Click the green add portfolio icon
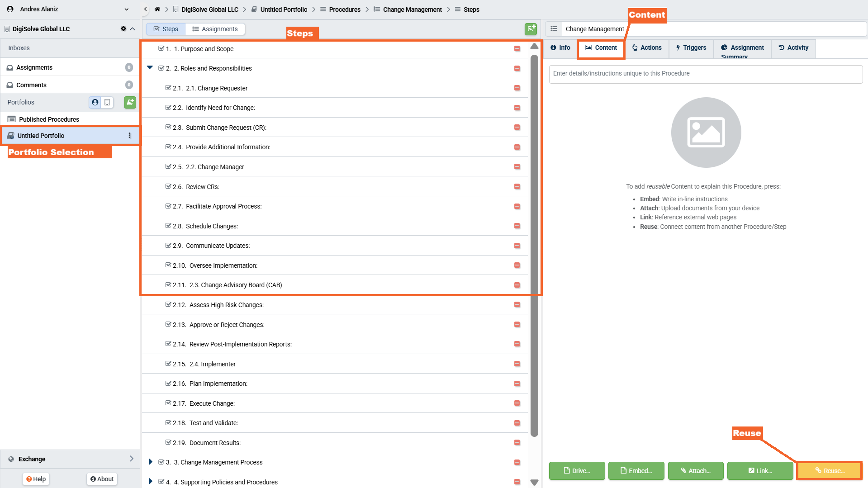Image resolution: width=868 pixels, height=488 pixels. [x=130, y=102]
